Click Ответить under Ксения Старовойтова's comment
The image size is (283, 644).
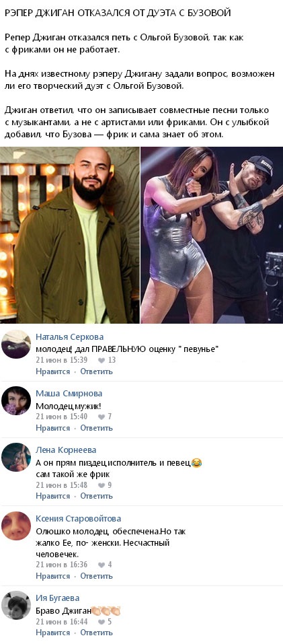(96, 576)
